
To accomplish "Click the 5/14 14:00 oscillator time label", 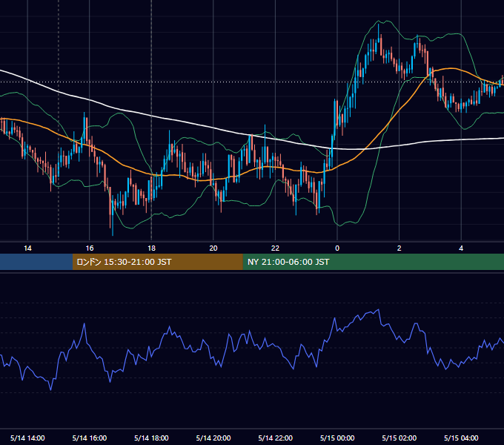I will [27, 438].
